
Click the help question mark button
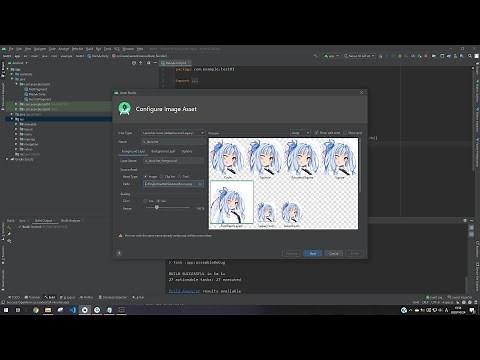pyautogui.click(x=119, y=253)
